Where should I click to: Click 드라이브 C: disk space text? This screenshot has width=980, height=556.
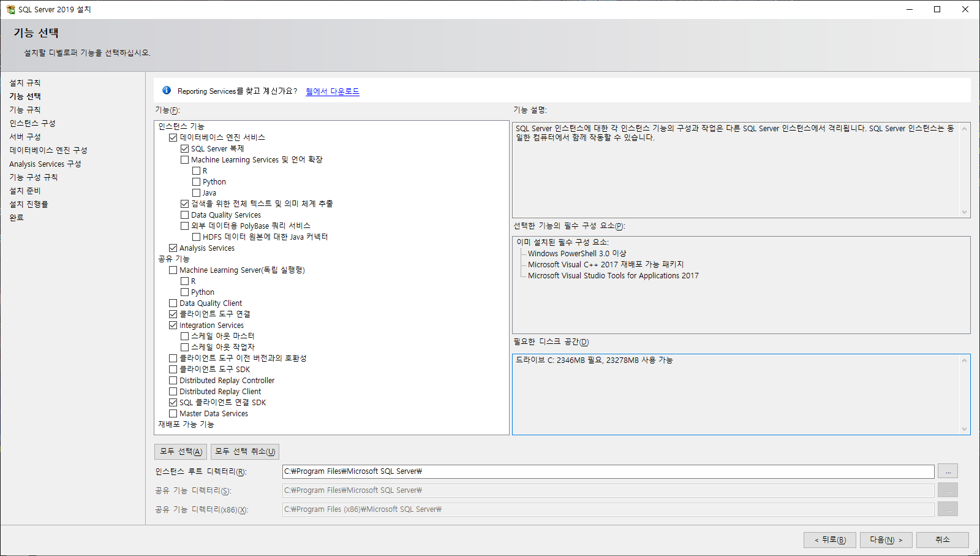pyautogui.click(x=594, y=360)
